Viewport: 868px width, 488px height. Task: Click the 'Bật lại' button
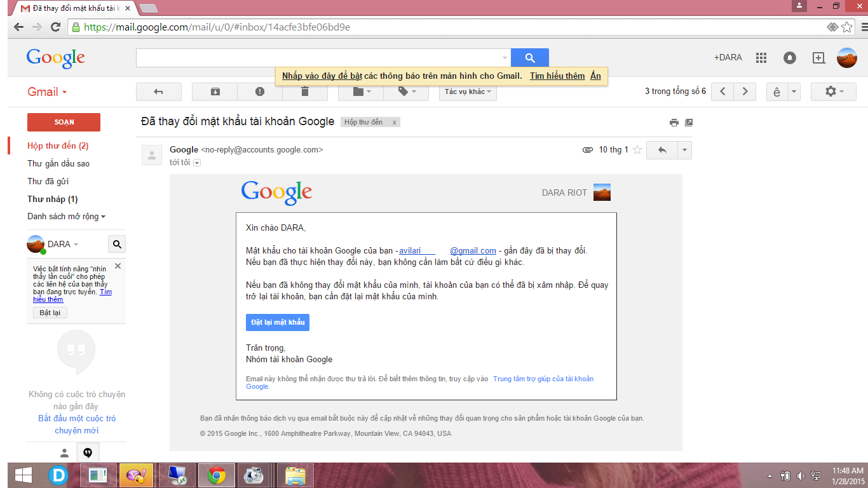coord(50,313)
